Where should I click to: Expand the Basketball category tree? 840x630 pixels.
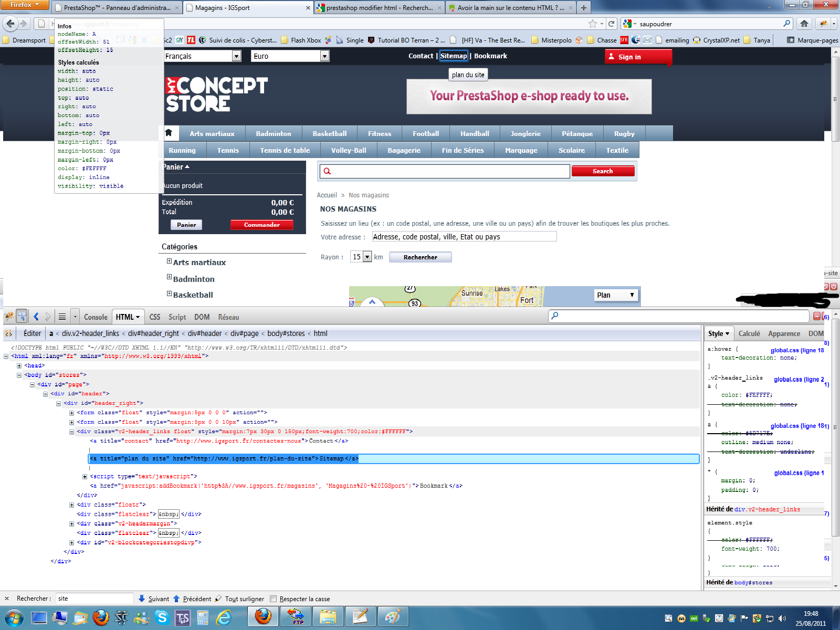point(169,293)
